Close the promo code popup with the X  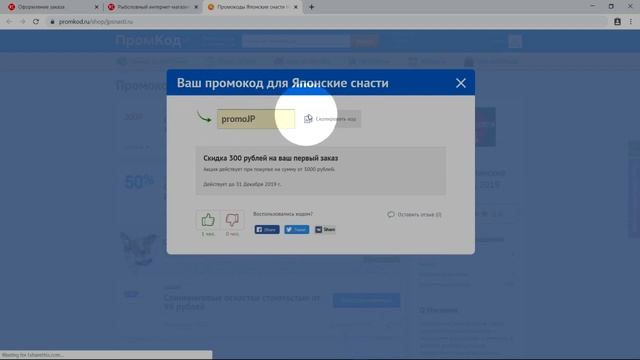click(460, 83)
